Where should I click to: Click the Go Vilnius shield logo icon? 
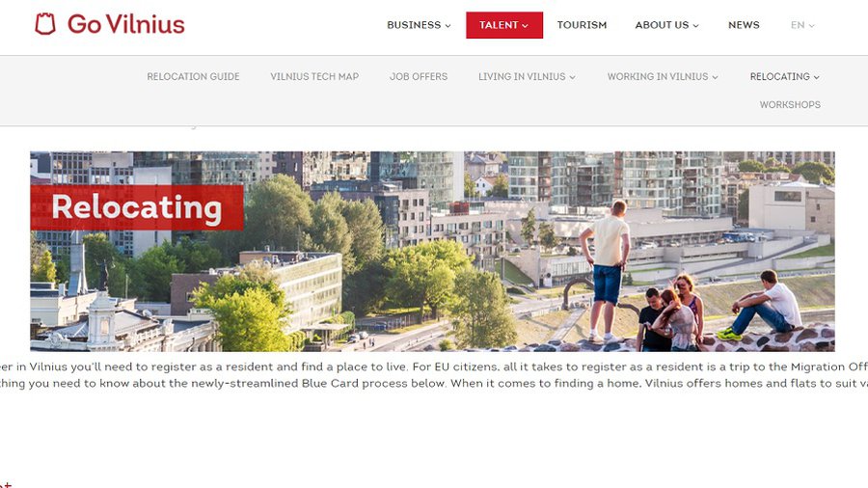tap(44, 24)
